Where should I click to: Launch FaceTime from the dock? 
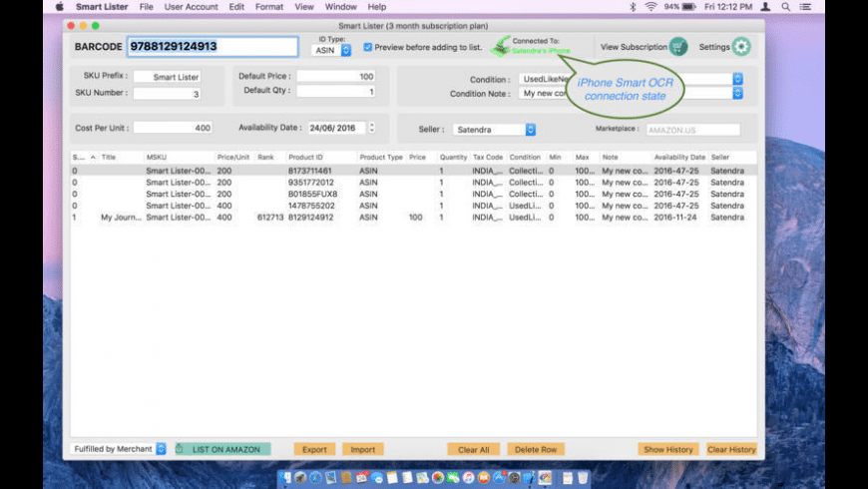453,477
